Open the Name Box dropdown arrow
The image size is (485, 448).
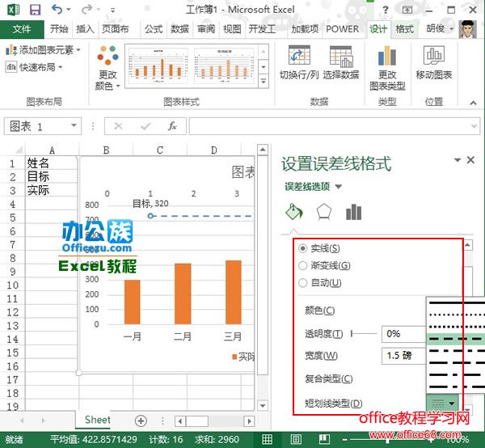[74, 125]
